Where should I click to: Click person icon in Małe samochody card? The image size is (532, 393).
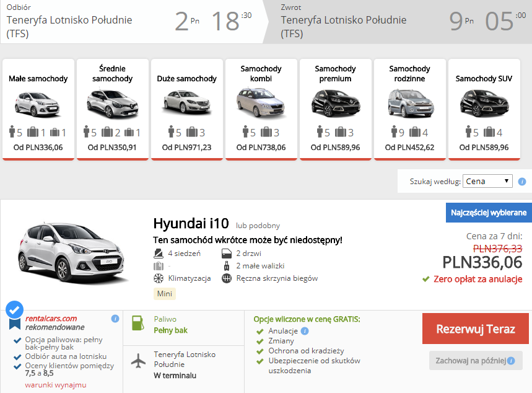(x=12, y=131)
